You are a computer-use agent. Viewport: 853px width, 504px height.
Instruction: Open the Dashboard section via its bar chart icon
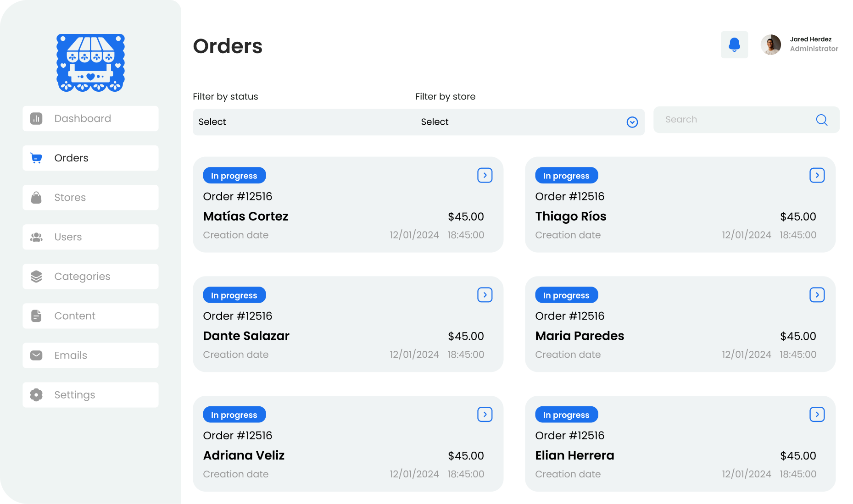pos(36,118)
